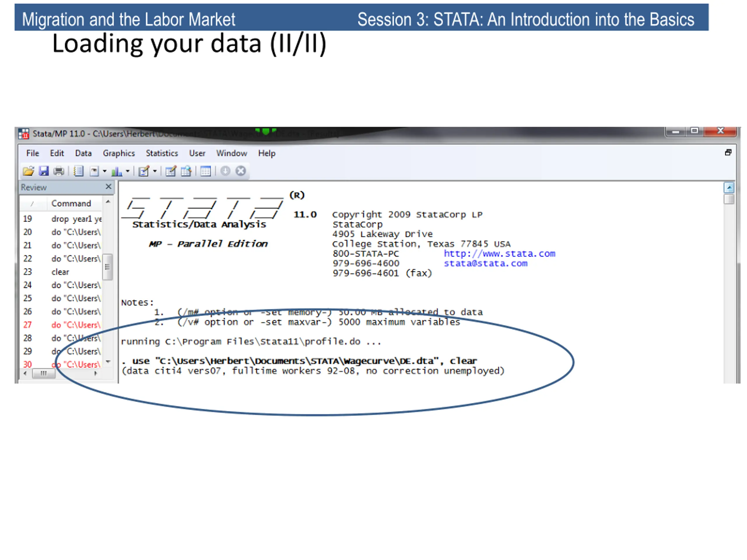The width and height of the screenshot is (747, 560).
Task: Expand the Viewer dropdown arrow
Action: (104, 171)
